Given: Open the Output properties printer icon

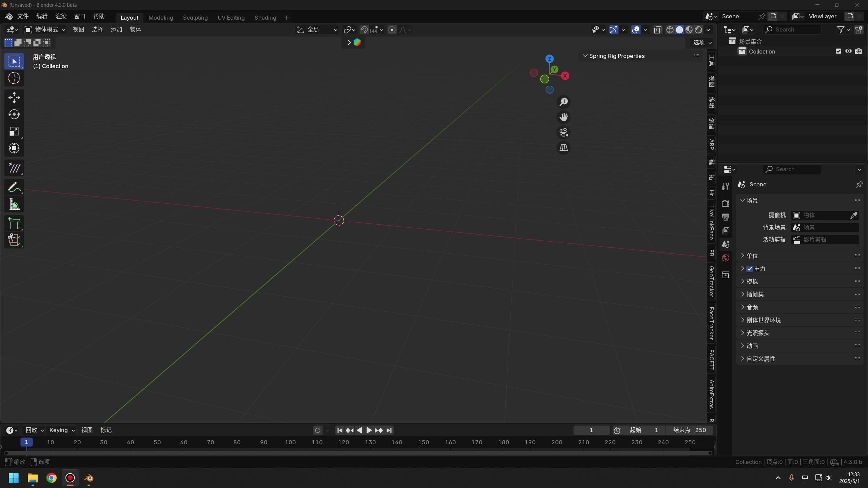Looking at the screenshot, I should pyautogui.click(x=726, y=217).
